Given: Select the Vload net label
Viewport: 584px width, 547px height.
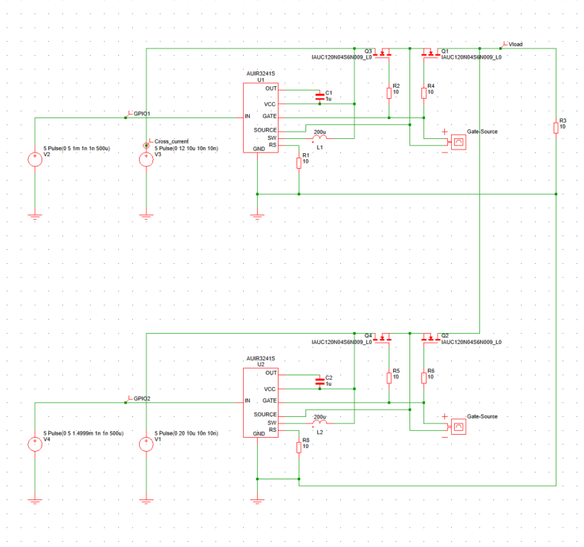Looking at the screenshot, I should (515, 44).
